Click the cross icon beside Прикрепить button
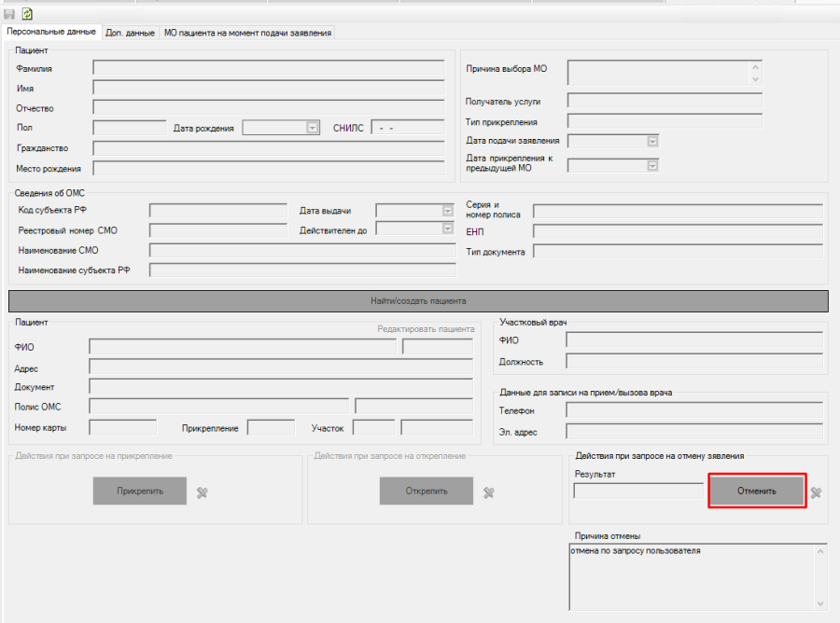Screen dimensions: 840x623 [202, 492]
